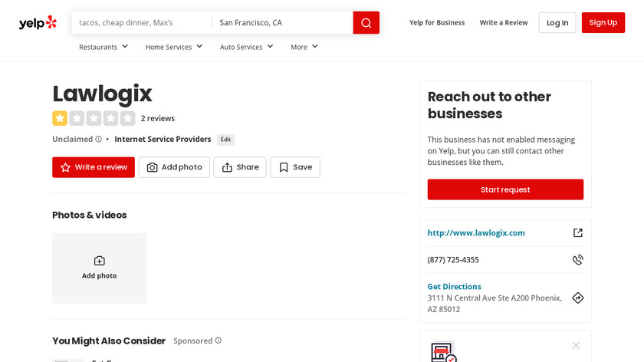Open the lawlogix.com website link
Viewport: 644px width, 362px height.
click(476, 233)
